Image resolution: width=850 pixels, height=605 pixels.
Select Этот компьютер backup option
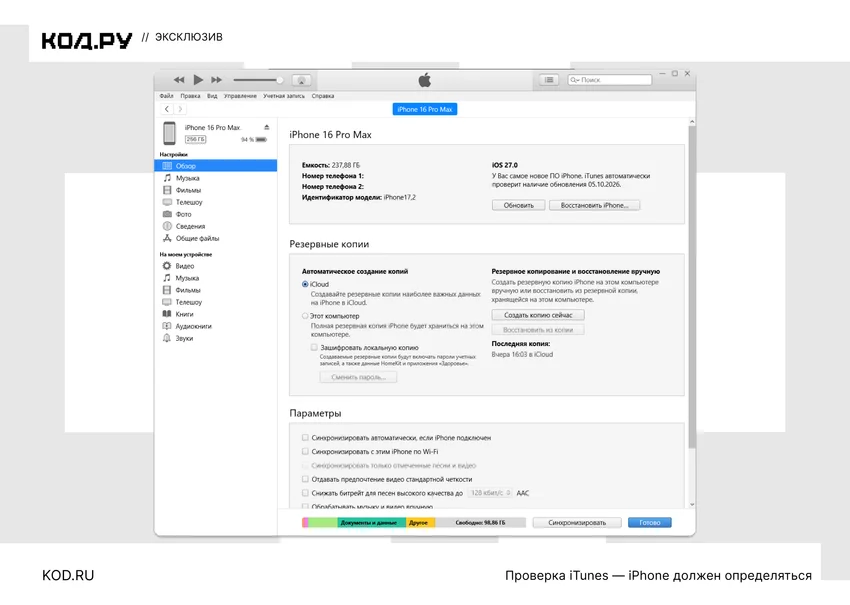305,316
